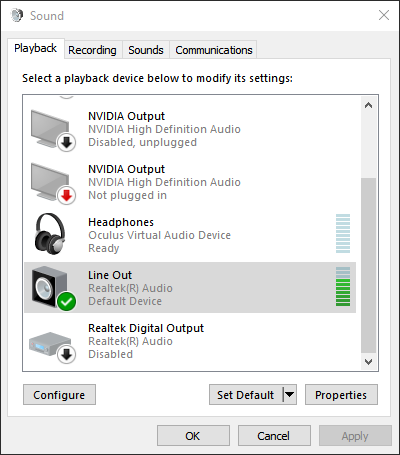
Task: Switch to the Playback tab
Action: 35,49
